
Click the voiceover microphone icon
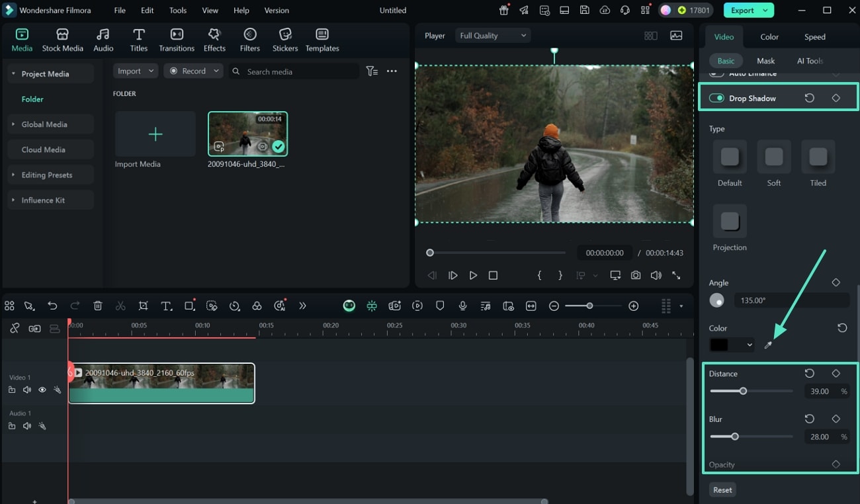[x=463, y=306]
